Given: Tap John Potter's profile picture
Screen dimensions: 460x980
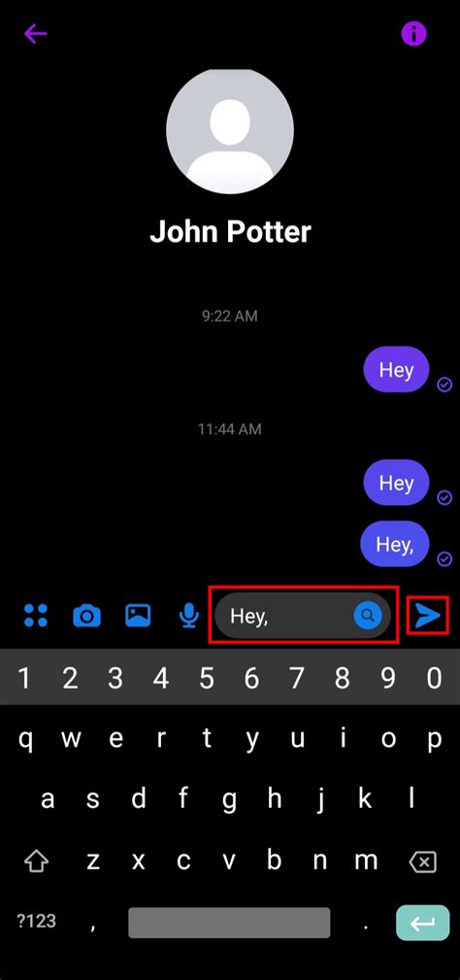Looking at the screenshot, I should click(230, 130).
